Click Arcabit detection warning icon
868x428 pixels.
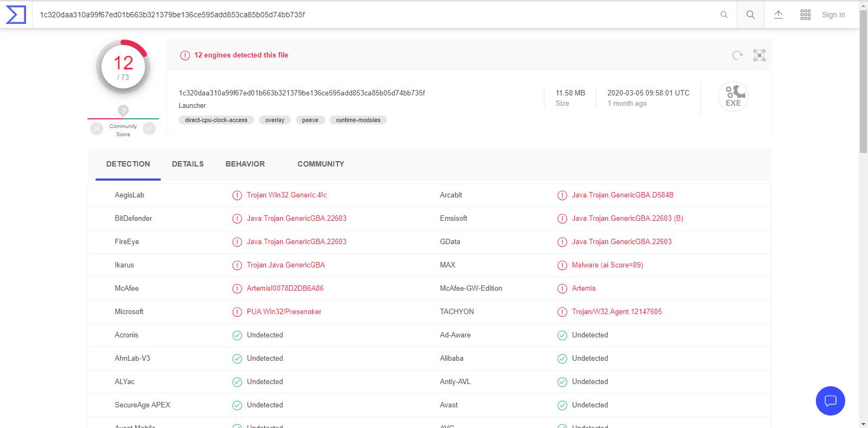[562, 195]
